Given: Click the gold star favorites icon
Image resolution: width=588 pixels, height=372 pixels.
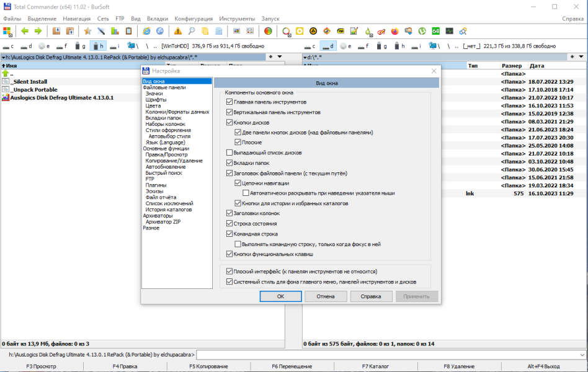Looking at the screenshot, I should pos(87,31).
